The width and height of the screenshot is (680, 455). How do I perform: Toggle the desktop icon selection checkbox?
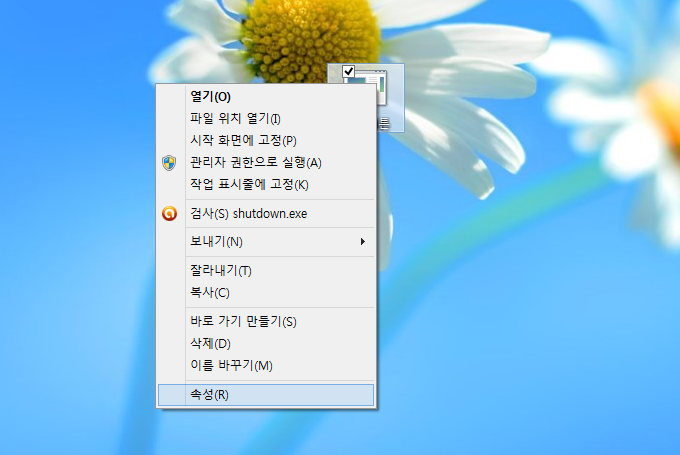pos(348,71)
